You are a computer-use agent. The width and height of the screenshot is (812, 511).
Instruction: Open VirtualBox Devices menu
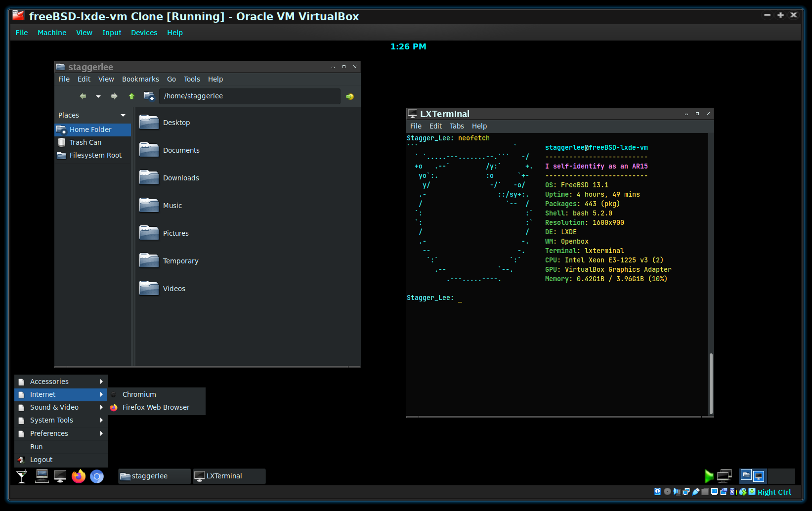[x=144, y=33]
